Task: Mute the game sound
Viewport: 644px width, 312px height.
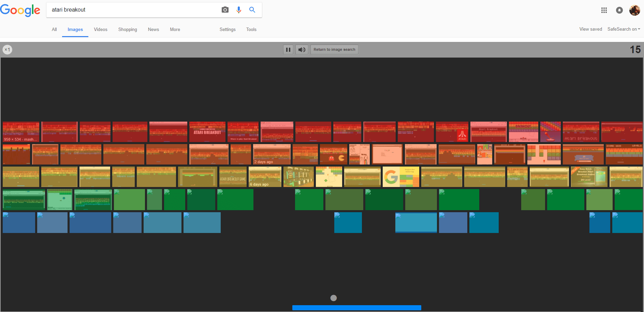Action: point(302,50)
